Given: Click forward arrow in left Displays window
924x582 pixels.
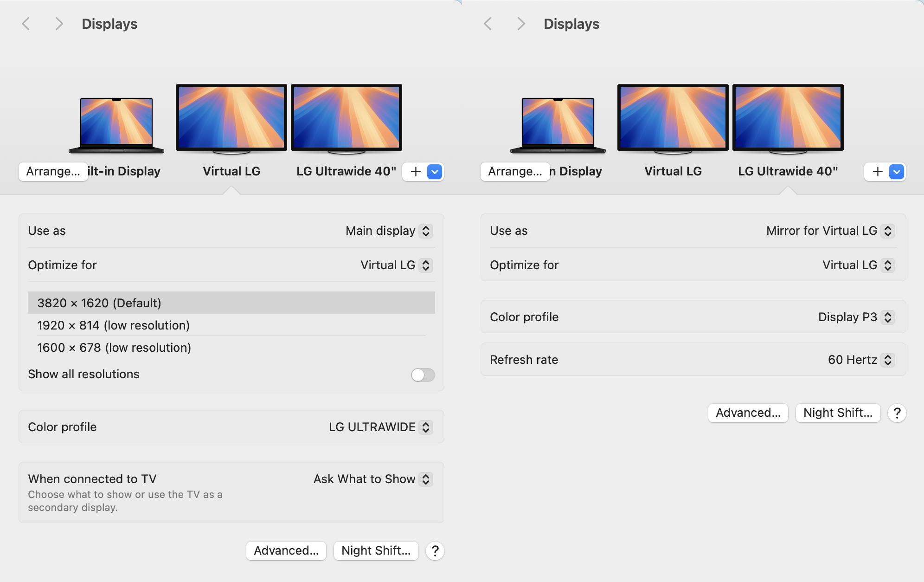Looking at the screenshot, I should coord(58,24).
